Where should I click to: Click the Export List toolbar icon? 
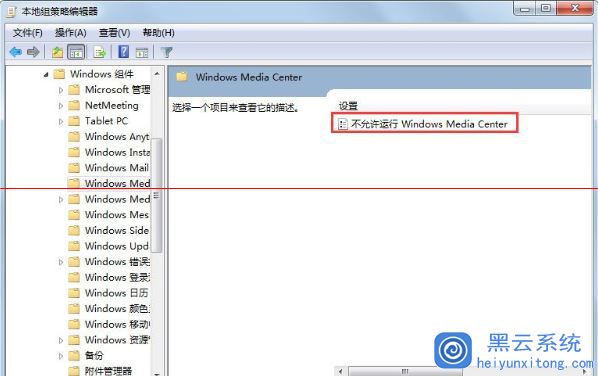(x=100, y=52)
